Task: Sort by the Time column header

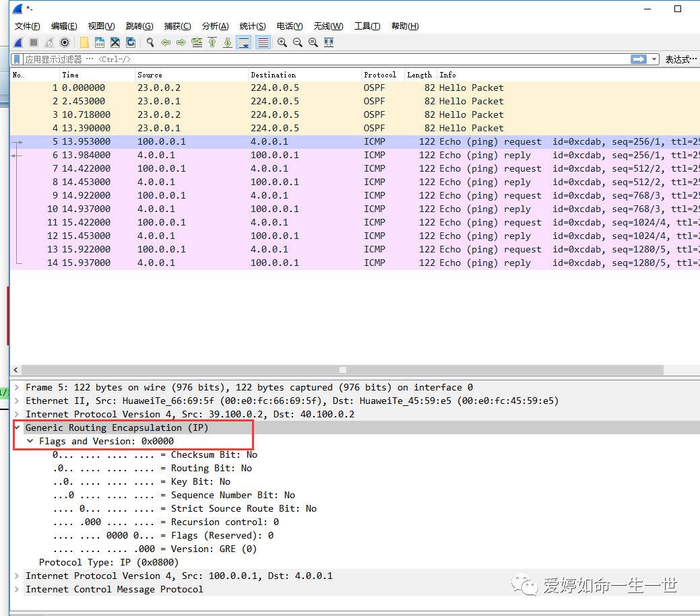Action: (x=96, y=75)
